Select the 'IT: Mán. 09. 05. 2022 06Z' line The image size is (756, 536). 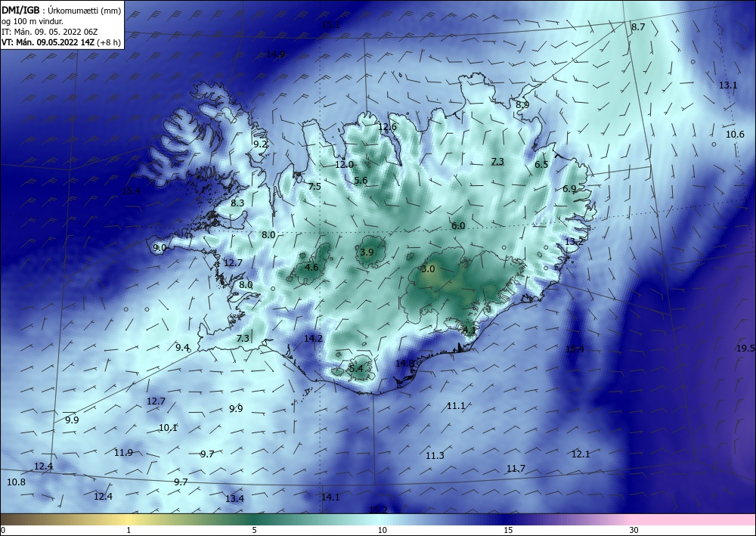[x=50, y=32]
